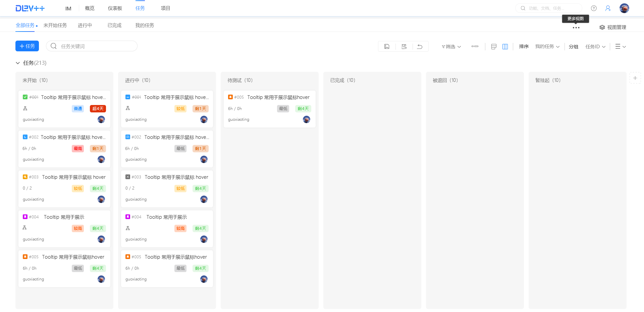Toggle green checkbox on task #001 in 未开始
Screen dimensions: 644x312
point(25,97)
